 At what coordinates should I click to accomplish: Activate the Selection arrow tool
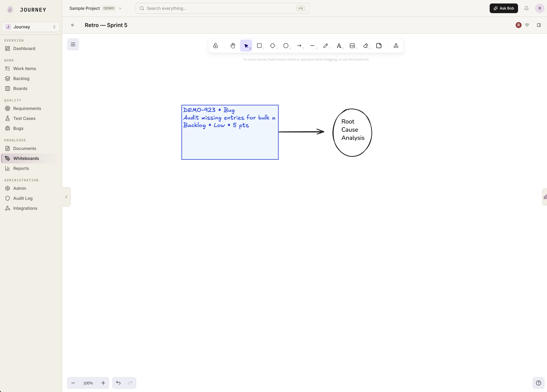coord(246,46)
